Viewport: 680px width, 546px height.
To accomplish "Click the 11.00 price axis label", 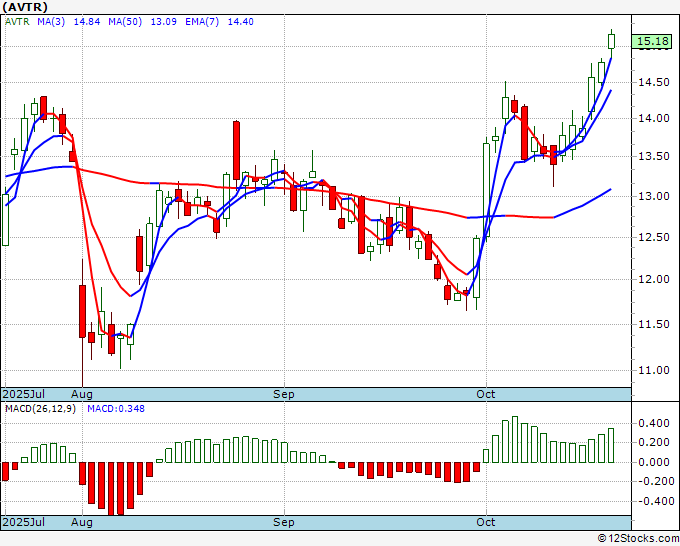I will point(654,370).
